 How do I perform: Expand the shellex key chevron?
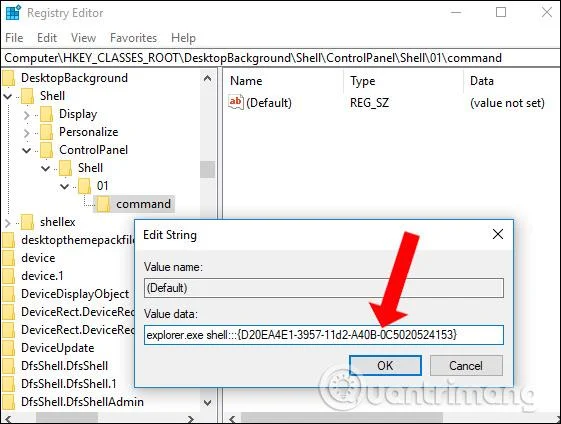(8, 223)
